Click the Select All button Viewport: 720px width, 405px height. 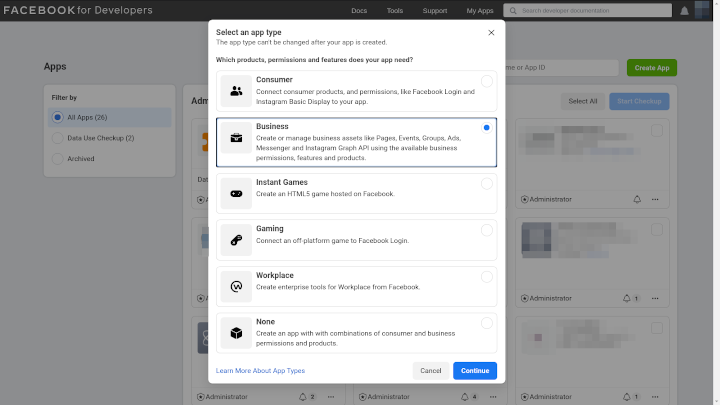click(583, 101)
